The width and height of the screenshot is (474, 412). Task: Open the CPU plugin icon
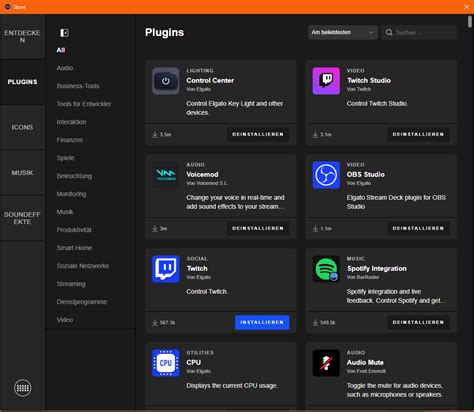pyautogui.click(x=166, y=363)
